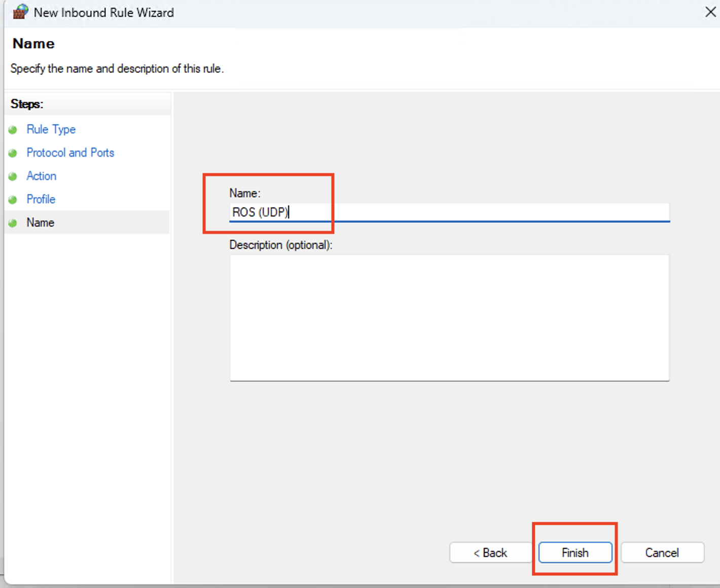Click the 'Name:' field label
Image resolution: width=720 pixels, height=588 pixels.
(244, 193)
